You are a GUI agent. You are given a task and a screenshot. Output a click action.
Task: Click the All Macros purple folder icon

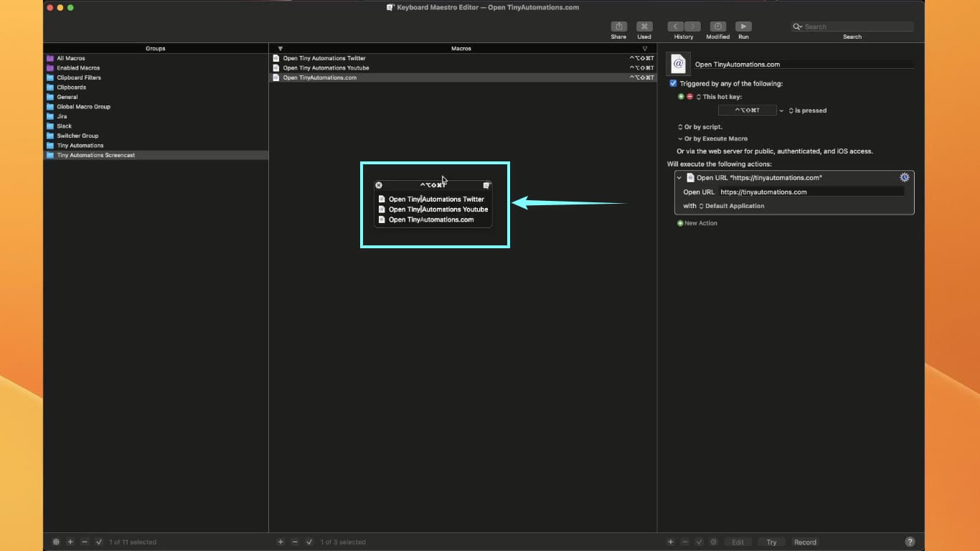pos(50,58)
